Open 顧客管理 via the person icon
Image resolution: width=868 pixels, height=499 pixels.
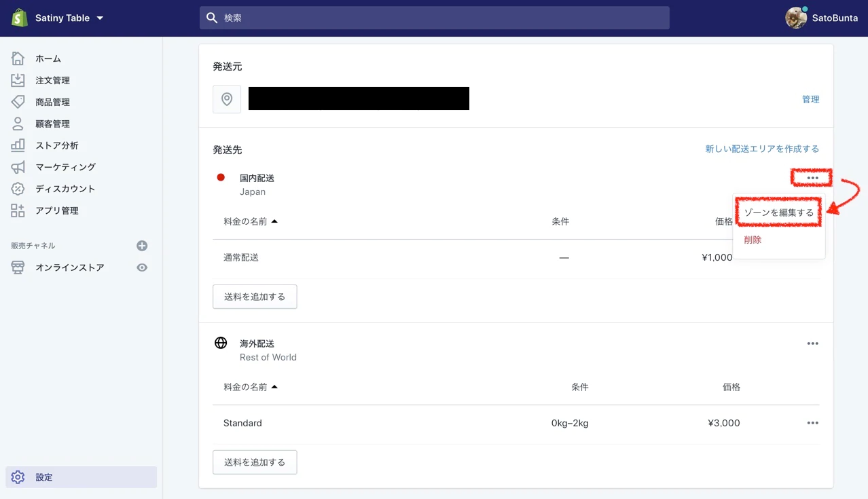pyautogui.click(x=18, y=124)
